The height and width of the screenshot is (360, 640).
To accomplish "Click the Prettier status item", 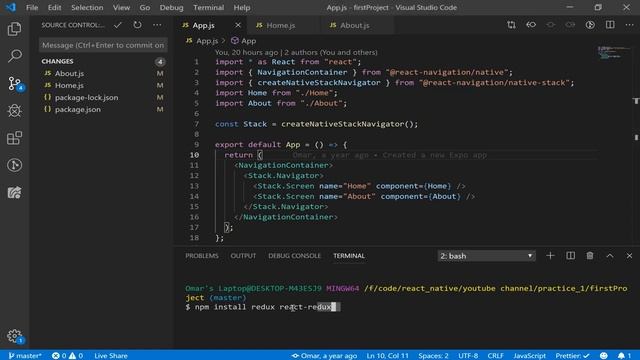I will [572, 356].
